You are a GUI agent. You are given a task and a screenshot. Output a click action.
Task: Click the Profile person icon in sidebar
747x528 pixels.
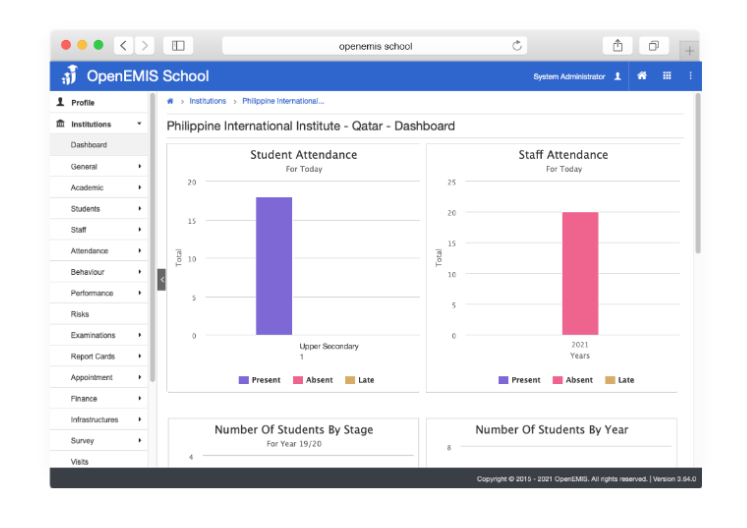[60, 102]
